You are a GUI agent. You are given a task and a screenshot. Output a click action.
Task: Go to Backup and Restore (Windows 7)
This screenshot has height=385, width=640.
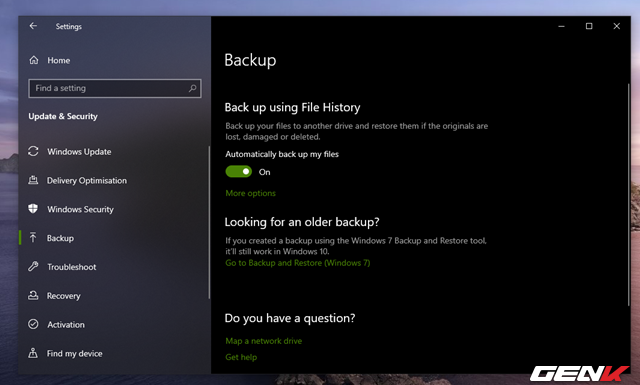pos(298,263)
